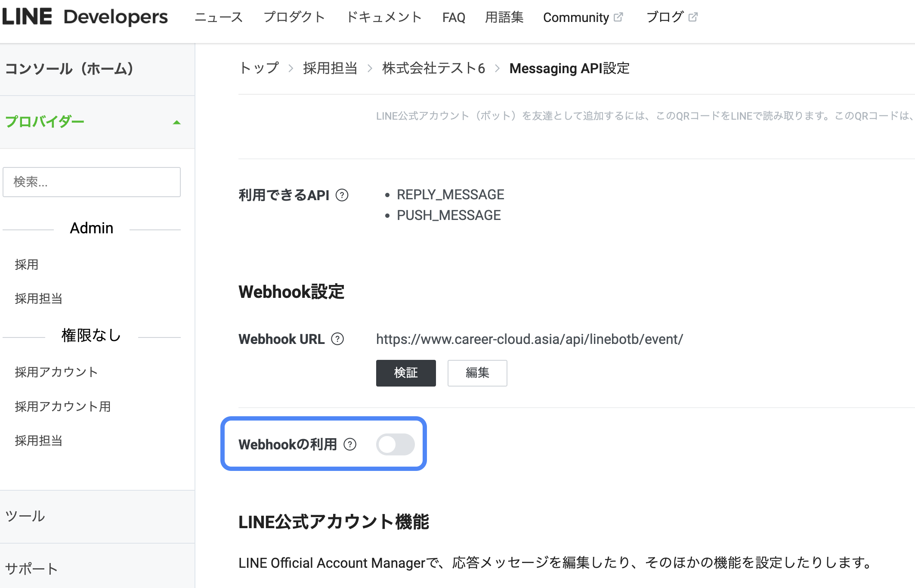The image size is (915, 588).
Task: Select 採用担当 provider under 権限なし
Action: [39, 440]
